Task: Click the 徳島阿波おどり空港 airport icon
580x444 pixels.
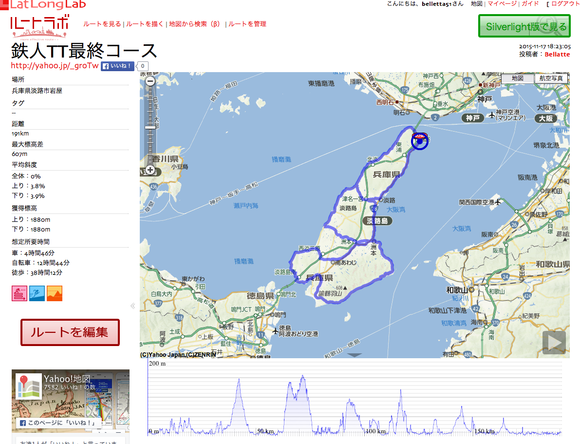Action: click(275, 331)
